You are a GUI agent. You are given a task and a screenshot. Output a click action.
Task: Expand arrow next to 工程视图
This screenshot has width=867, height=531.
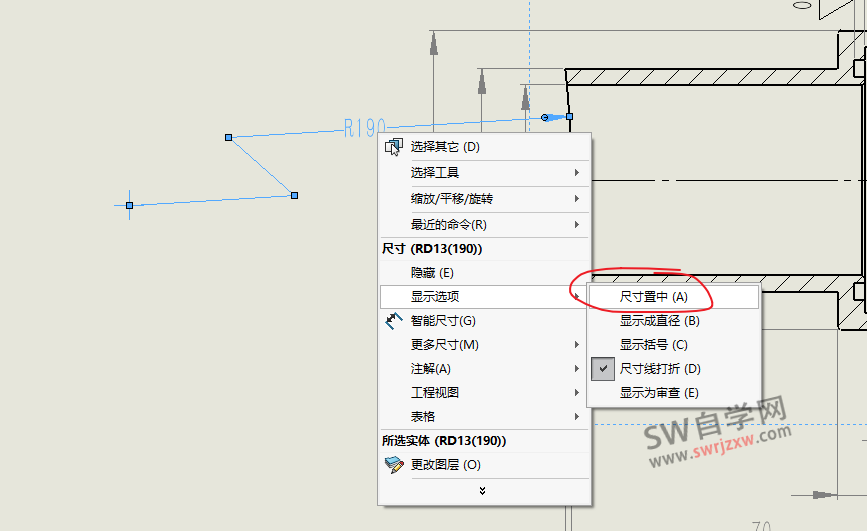tap(577, 393)
